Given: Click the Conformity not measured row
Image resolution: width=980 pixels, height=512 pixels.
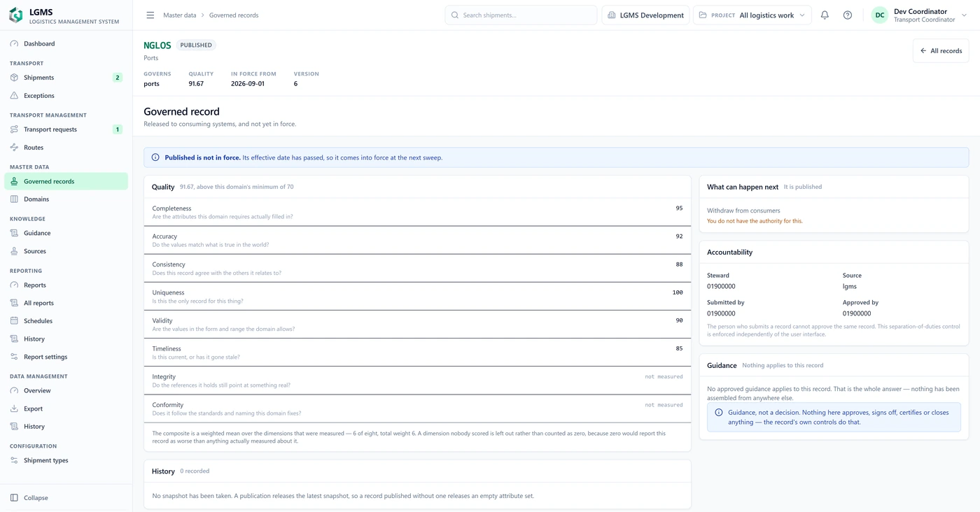Looking at the screenshot, I should click(417, 408).
